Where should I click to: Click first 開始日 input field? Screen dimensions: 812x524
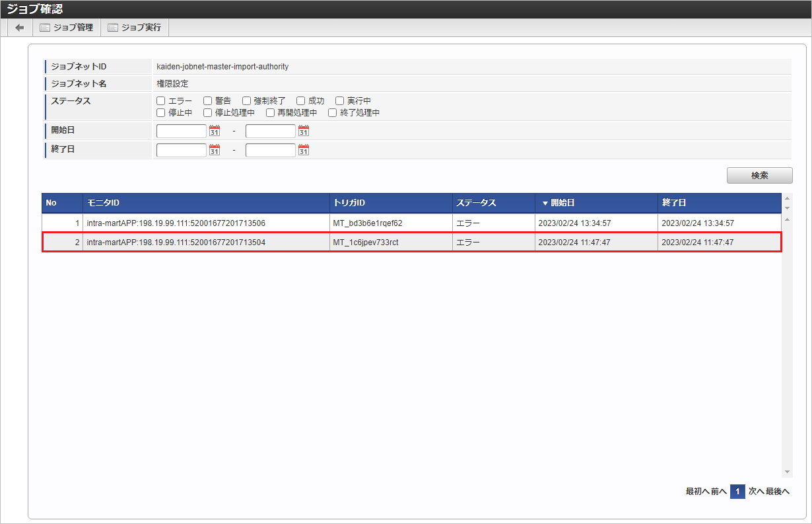click(x=182, y=131)
